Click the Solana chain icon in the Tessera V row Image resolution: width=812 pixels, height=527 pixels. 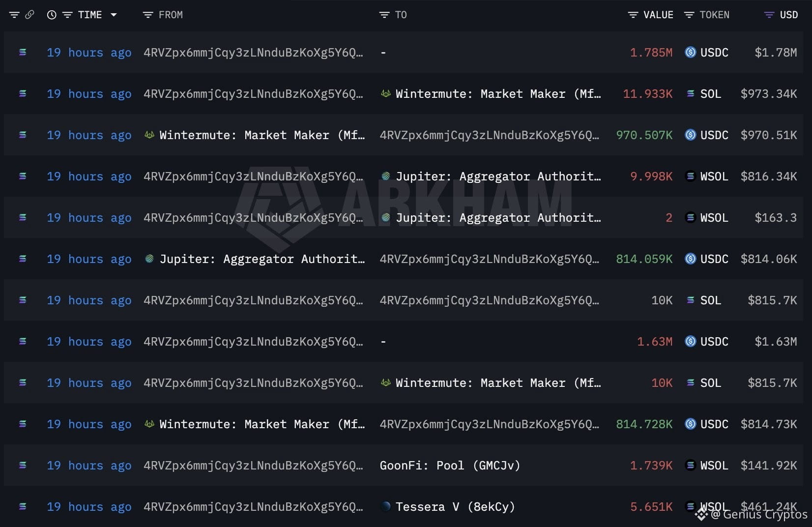(23, 506)
